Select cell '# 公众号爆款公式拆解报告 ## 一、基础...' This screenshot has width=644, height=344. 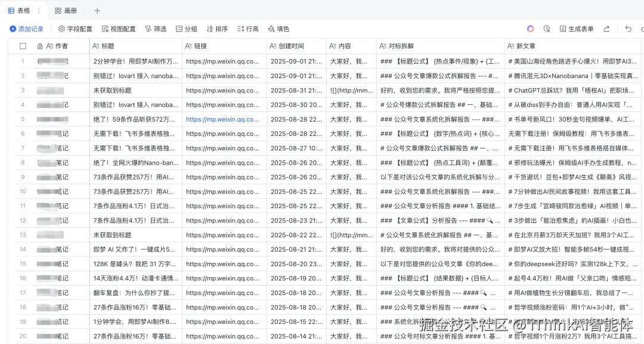tap(440, 105)
